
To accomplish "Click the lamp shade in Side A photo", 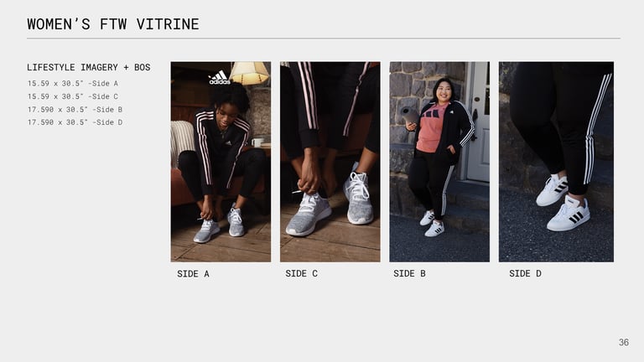I will (x=249, y=73).
